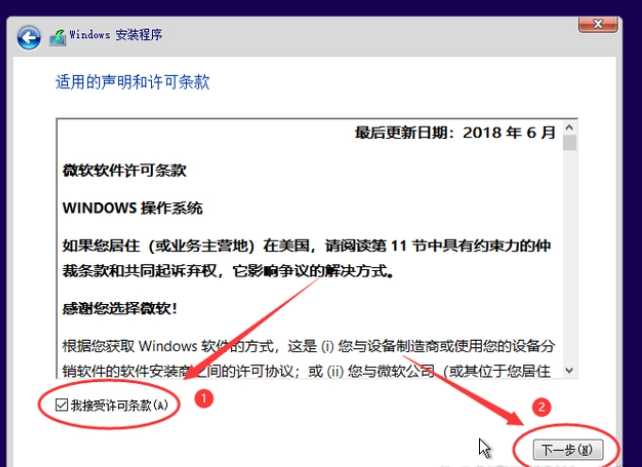Viewport: 642px width, 467px height.
Task: Click the 微软软件许可条款 heading in license
Action: tap(124, 171)
